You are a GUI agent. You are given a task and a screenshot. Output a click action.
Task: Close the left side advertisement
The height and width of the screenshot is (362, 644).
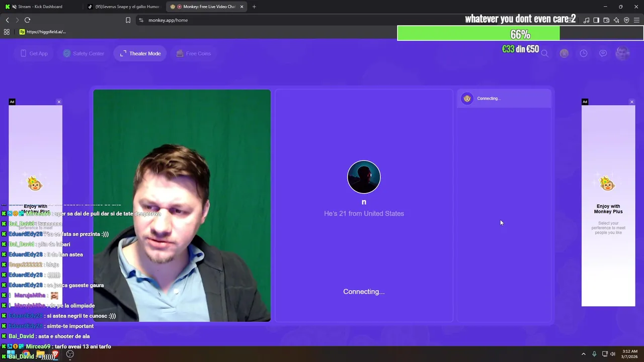(x=59, y=102)
